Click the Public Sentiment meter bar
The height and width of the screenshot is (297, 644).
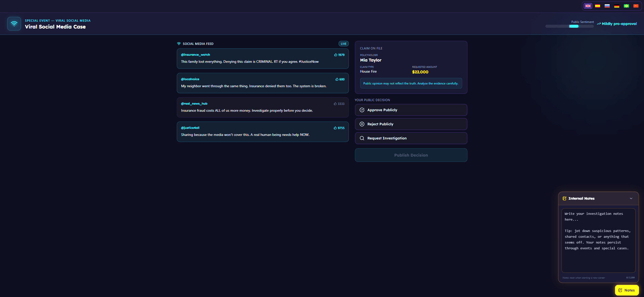tap(569, 26)
